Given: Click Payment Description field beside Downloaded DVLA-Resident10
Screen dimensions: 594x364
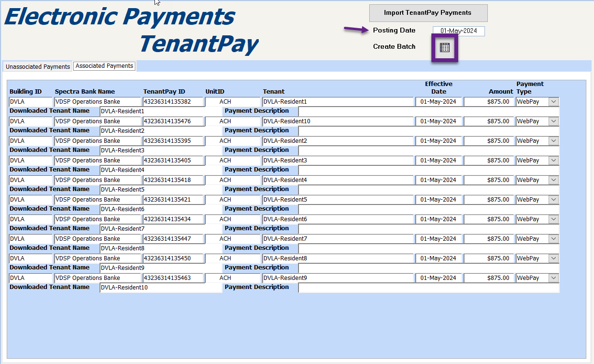Looking at the screenshot, I should pyautogui.click(x=429, y=288).
